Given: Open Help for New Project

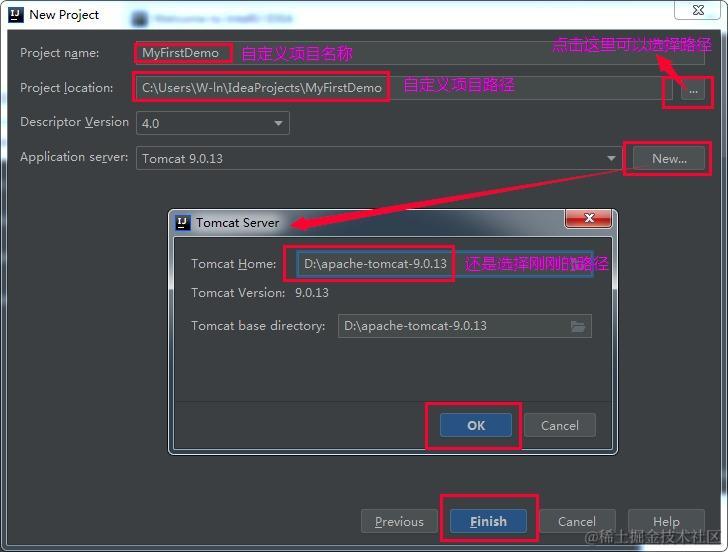Looking at the screenshot, I should point(666,521).
